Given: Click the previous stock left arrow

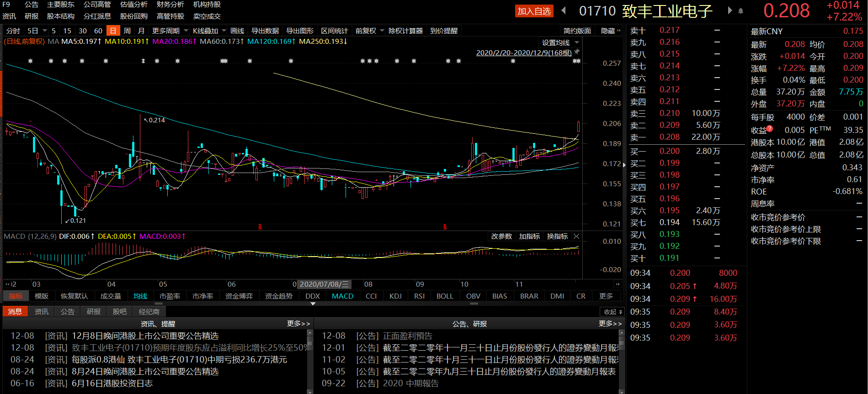Looking at the screenshot, I should [x=564, y=11].
